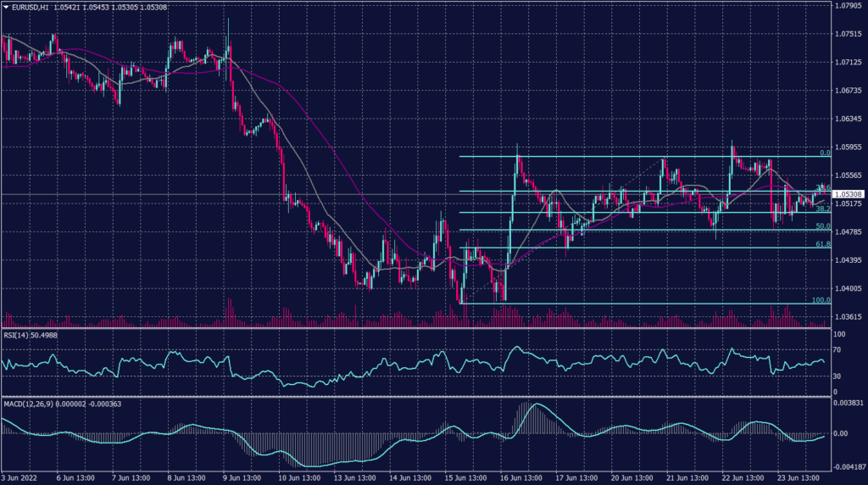This screenshot has height=485, width=868.
Task: Click the triangle arrow beside EURUSD,H1
Action: 6,6
